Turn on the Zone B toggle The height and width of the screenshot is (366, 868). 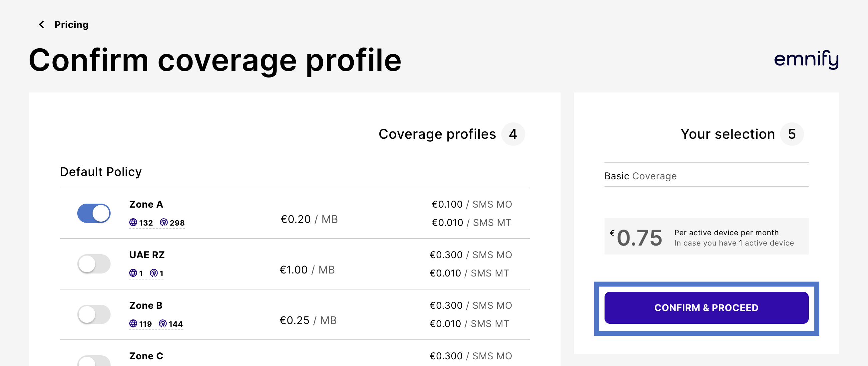pyautogui.click(x=94, y=314)
